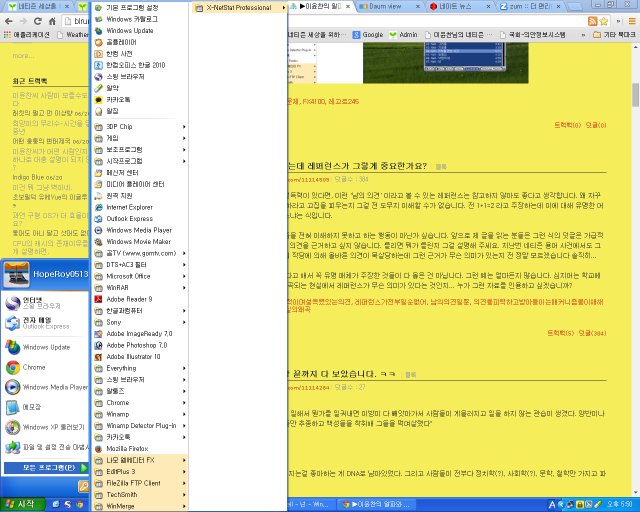Open Winamp Detector Plug-in folder
The height and width of the screenshot is (512, 640).
pos(140,425)
